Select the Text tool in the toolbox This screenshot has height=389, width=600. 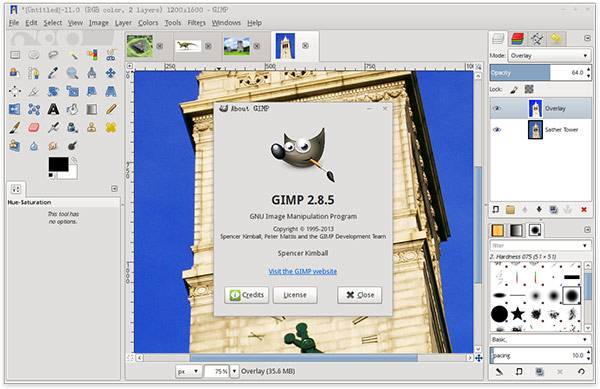pyautogui.click(x=53, y=109)
